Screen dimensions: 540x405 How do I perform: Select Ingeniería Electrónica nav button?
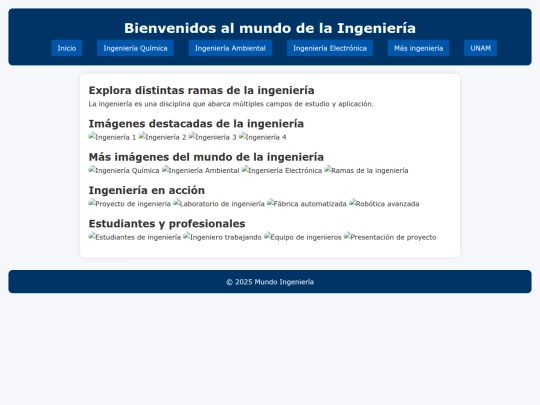click(330, 48)
